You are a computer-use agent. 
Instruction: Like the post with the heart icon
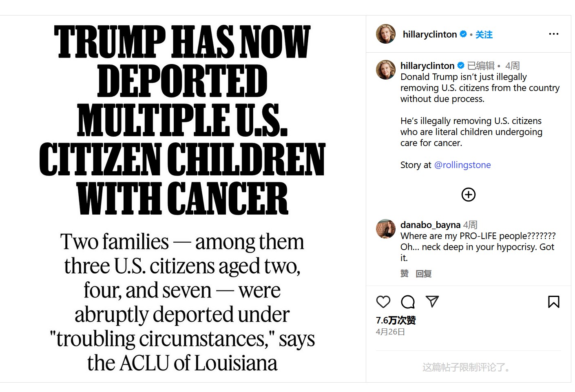point(383,302)
